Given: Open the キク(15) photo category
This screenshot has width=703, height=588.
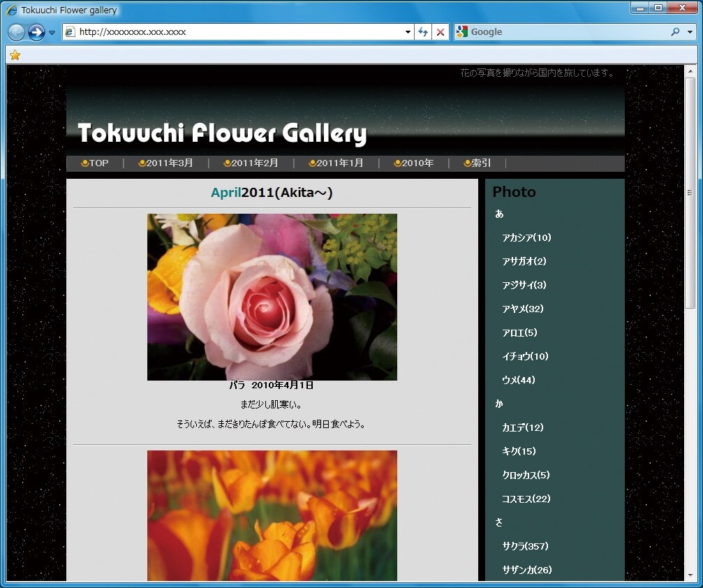Looking at the screenshot, I should (x=519, y=452).
